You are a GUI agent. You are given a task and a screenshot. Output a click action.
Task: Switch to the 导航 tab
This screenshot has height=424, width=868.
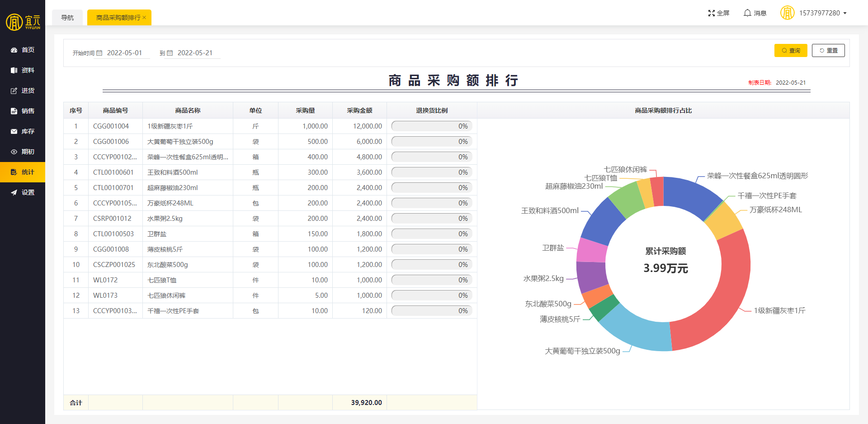tap(67, 18)
